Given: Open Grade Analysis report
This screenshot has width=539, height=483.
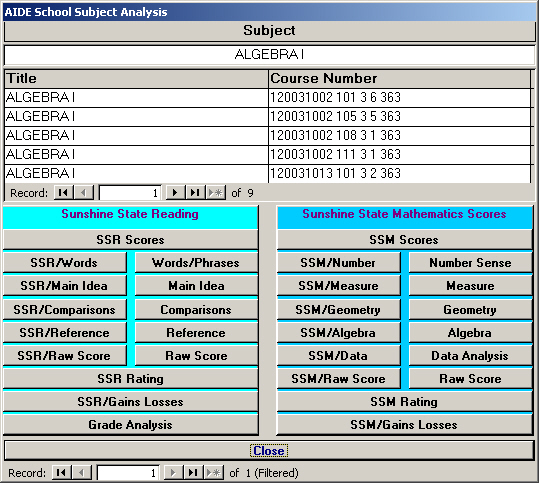Looking at the screenshot, I should (x=130, y=425).
